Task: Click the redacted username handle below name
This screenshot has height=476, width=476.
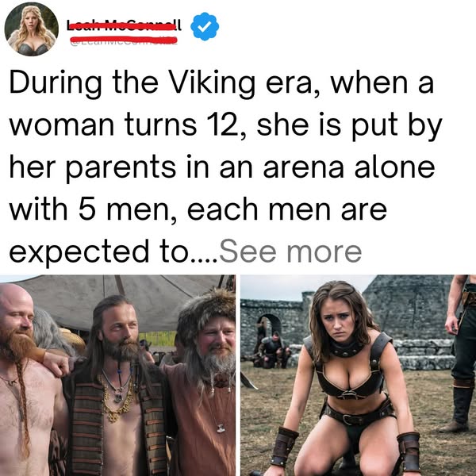Action: click(x=124, y=40)
